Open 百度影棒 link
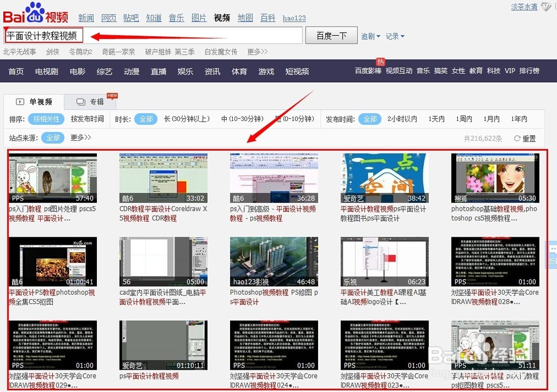557x392 pixels. [x=368, y=71]
